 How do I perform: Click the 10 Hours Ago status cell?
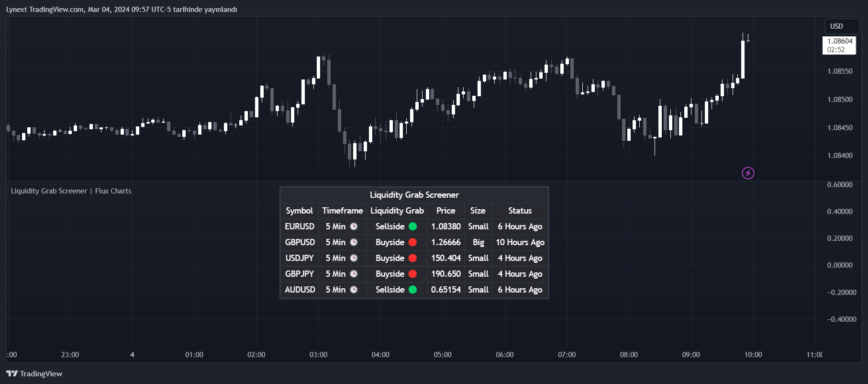520,242
